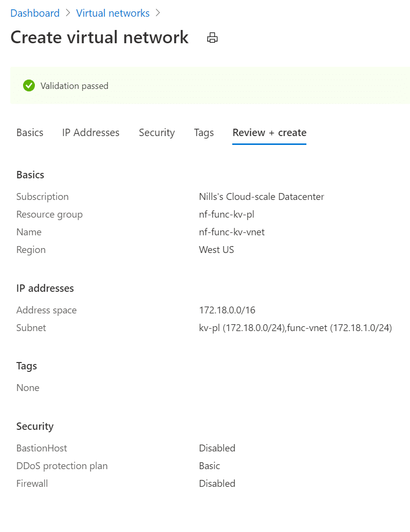The image size is (410, 532).
Task: Select the Review + create tab
Action: pos(269,133)
